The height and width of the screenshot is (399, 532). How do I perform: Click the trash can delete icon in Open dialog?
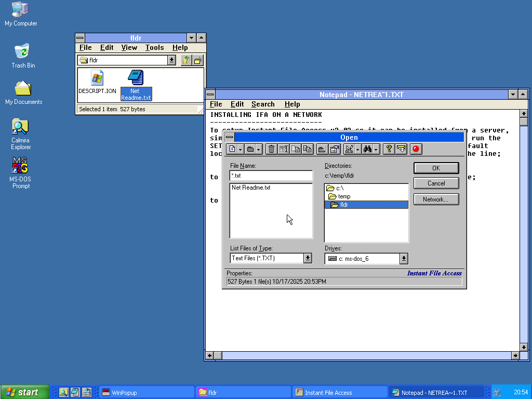271,149
